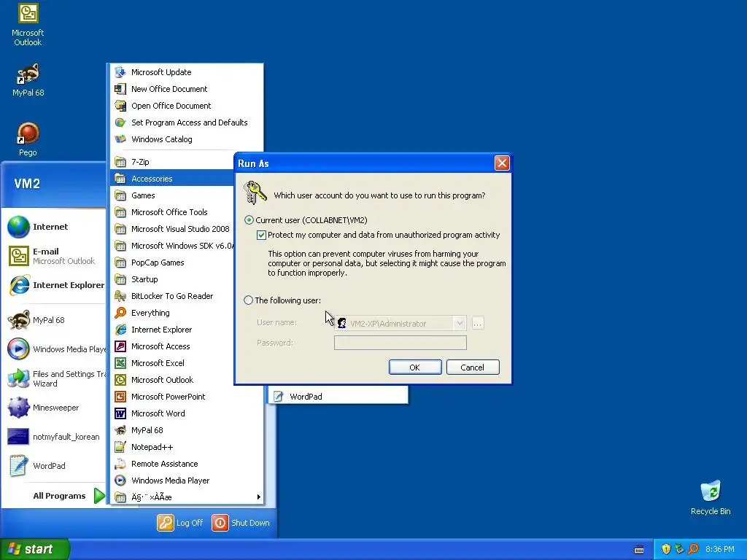The width and height of the screenshot is (747, 560).
Task: Open Windows Media Player in programs list
Action: 187,480
